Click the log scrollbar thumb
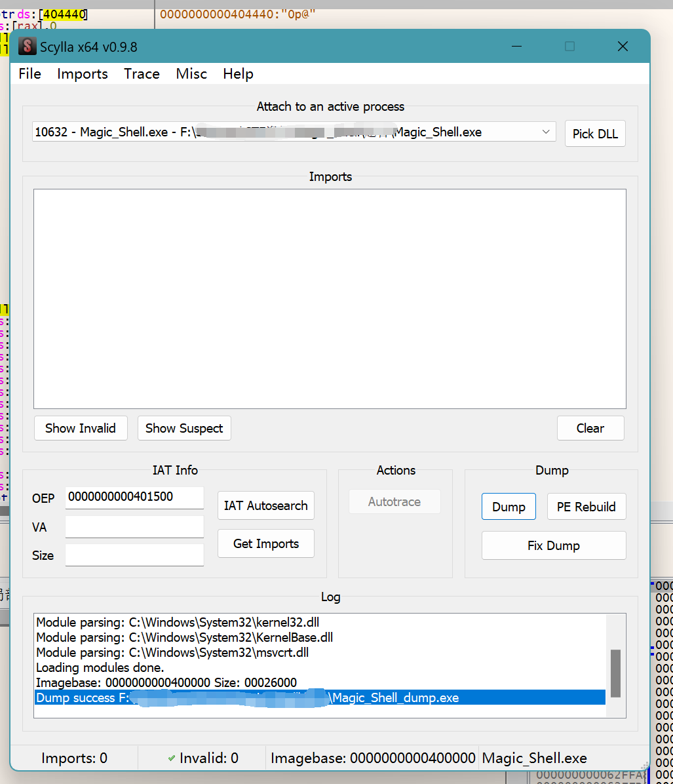 pos(615,673)
